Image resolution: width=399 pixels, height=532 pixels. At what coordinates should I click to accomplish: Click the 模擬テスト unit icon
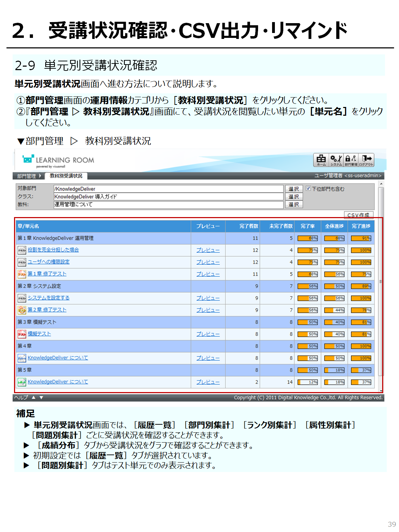22,334
